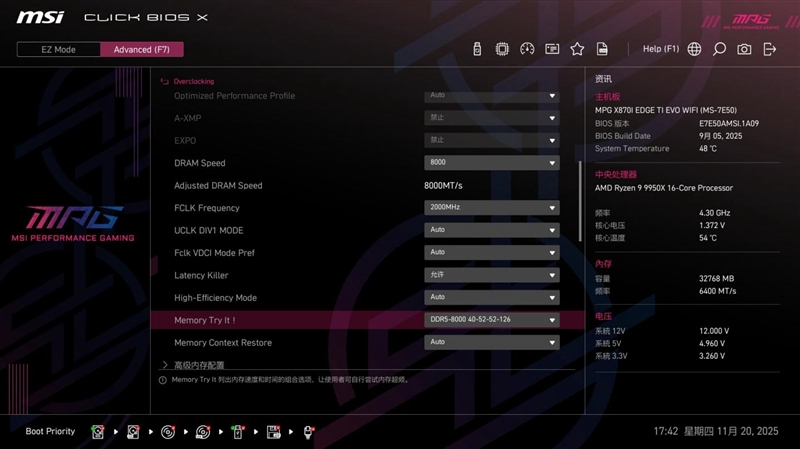Open Help (F1)
The width and height of the screenshot is (800, 449).
pos(661,49)
